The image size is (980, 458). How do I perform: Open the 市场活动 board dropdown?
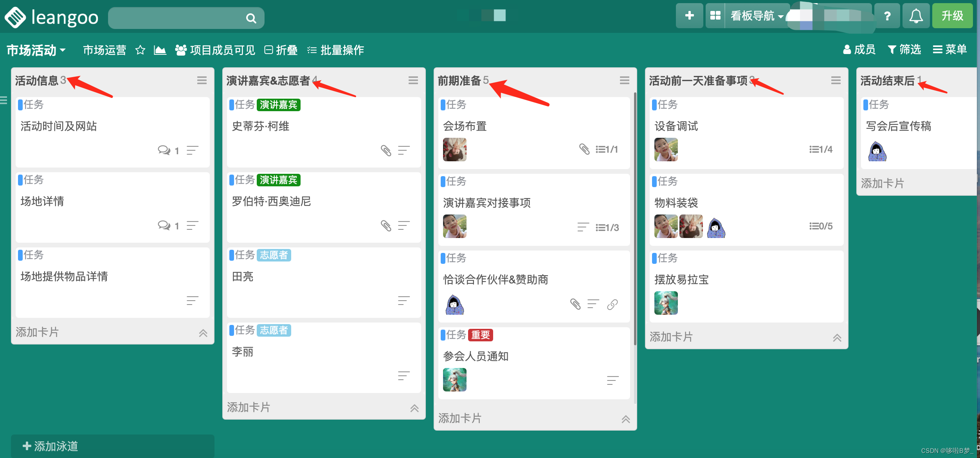(36, 50)
